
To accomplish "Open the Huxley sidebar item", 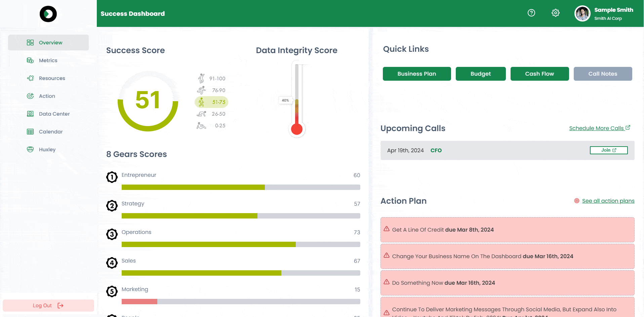I will coord(47,150).
